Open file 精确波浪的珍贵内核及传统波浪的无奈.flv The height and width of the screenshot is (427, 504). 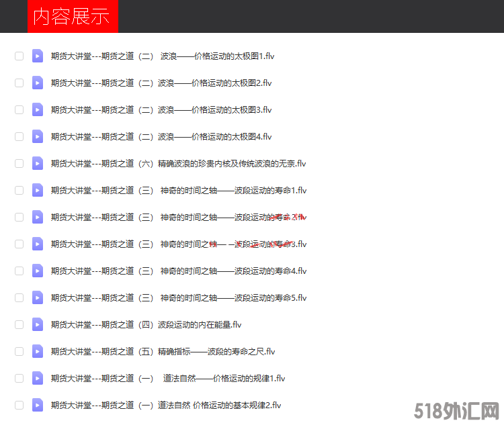pos(179,164)
